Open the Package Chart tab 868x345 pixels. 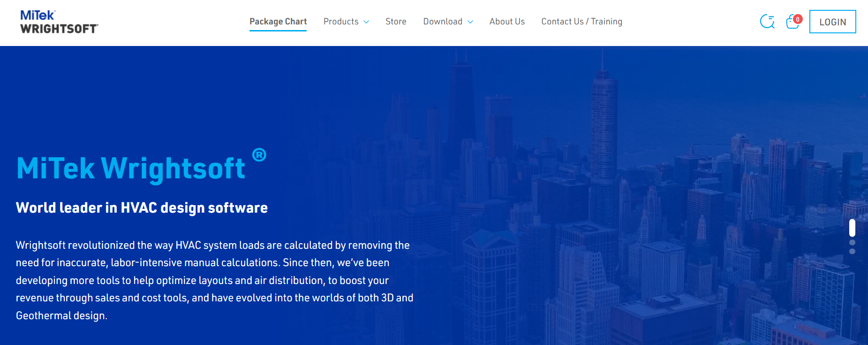[x=278, y=22]
